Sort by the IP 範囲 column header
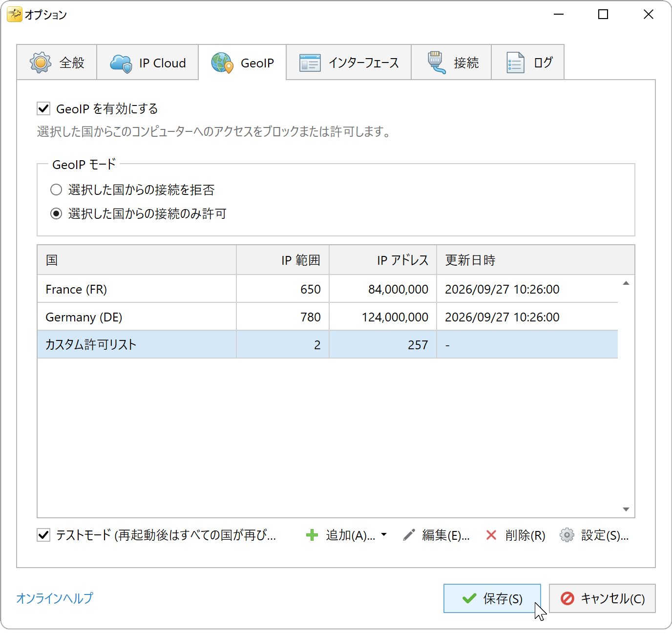 (x=283, y=260)
